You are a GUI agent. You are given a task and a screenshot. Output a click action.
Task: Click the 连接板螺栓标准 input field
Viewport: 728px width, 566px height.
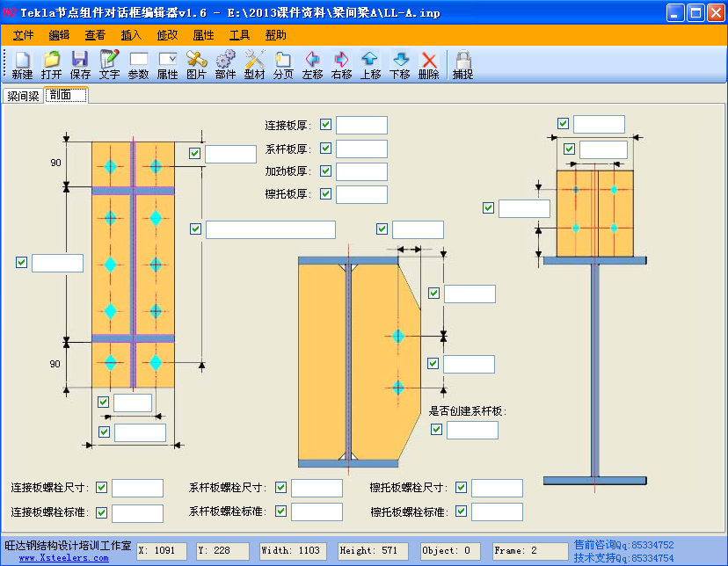pos(137,513)
